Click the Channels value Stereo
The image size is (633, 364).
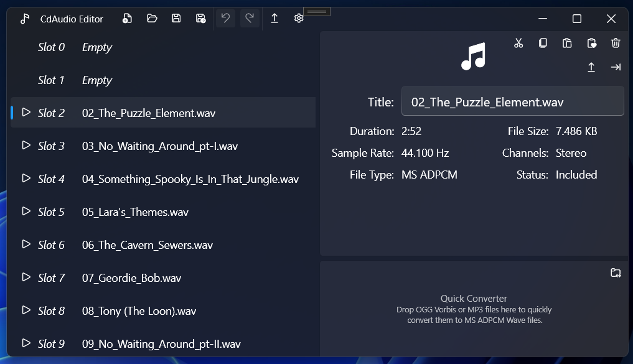[571, 153]
